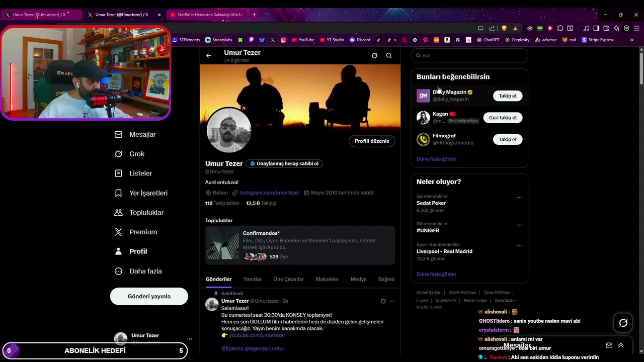This screenshot has height=362, width=644.
Task: Follow Filmograf with Takip et
Action: coord(508,139)
